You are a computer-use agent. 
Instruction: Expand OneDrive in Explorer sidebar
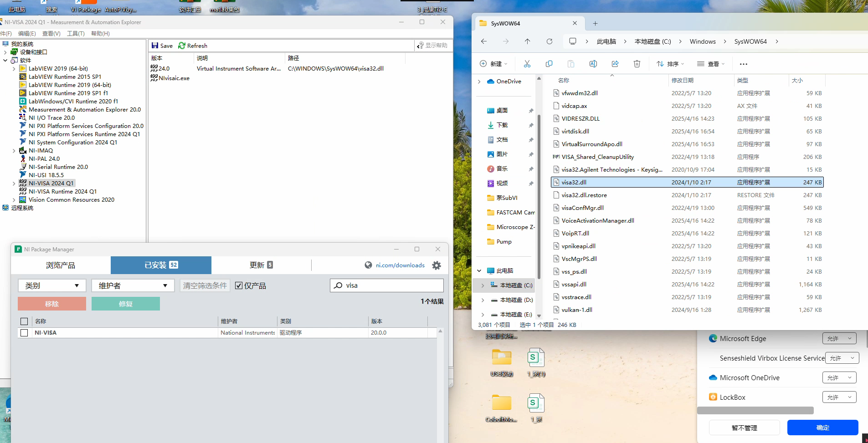pyautogui.click(x=479, y=81)
